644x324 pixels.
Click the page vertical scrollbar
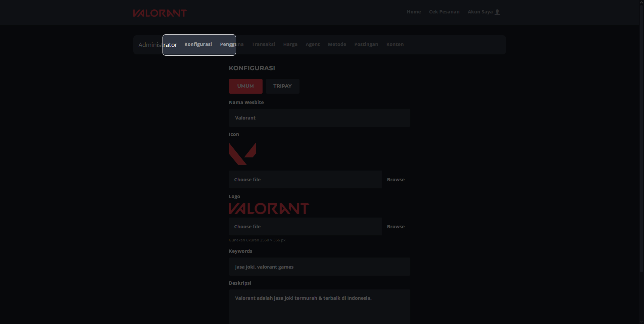[x=641, y=138]
